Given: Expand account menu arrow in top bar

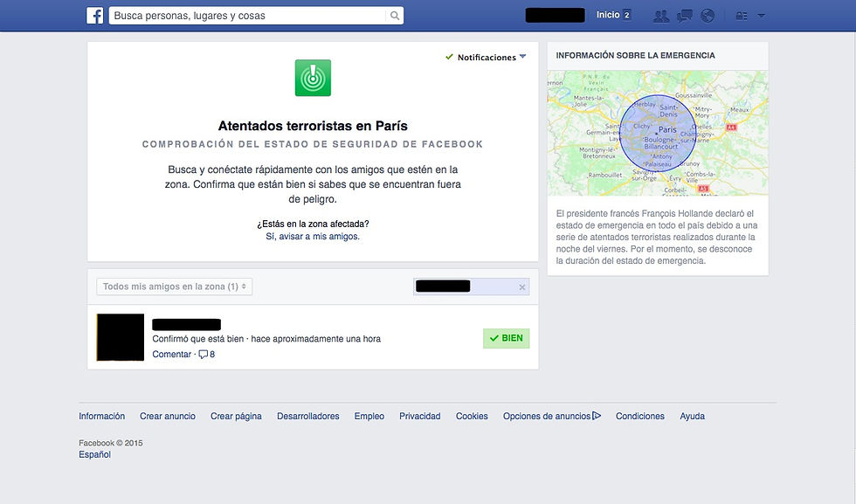Looking at the screenshot, I should click(761, 16).
